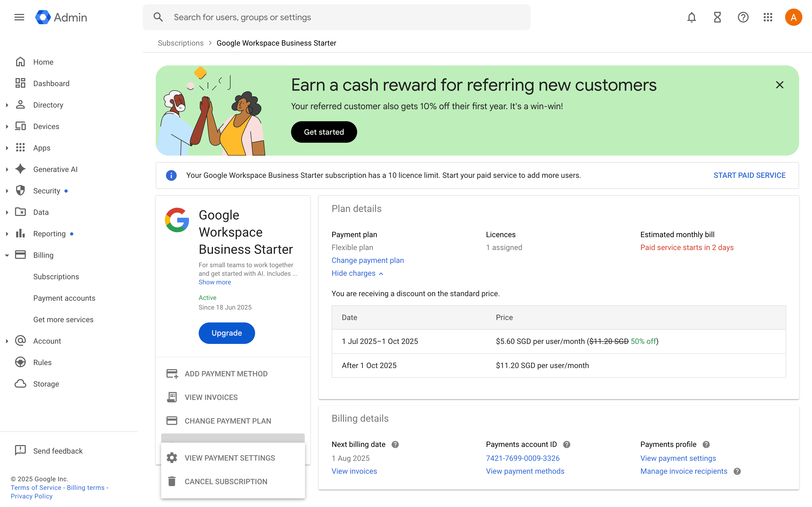Select Cancel Subscription from the menu
The width and height of the screenshot is (812, 507).
[226, 482]
